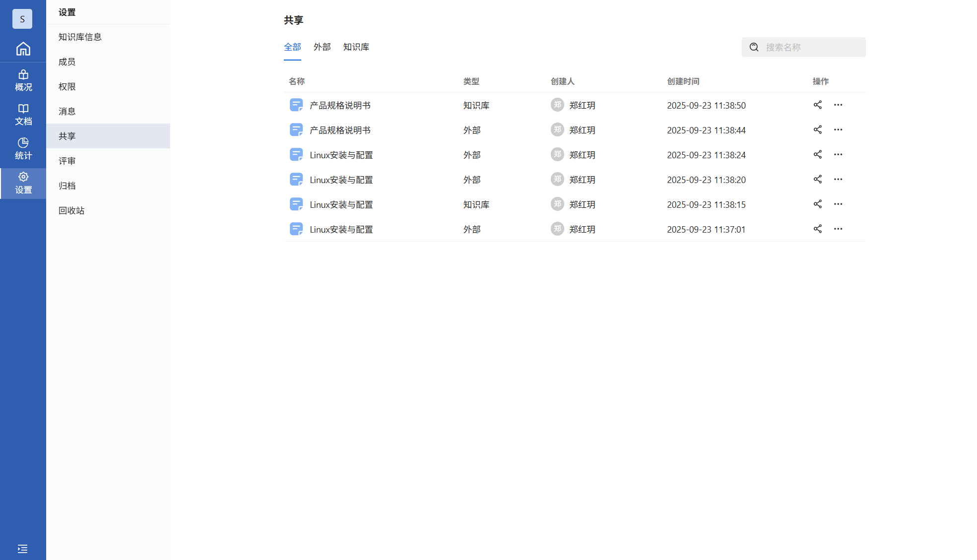Screen dimensions: 977x560
Task: Open more options for 11:38:20 row
Action: coord(838,179)
